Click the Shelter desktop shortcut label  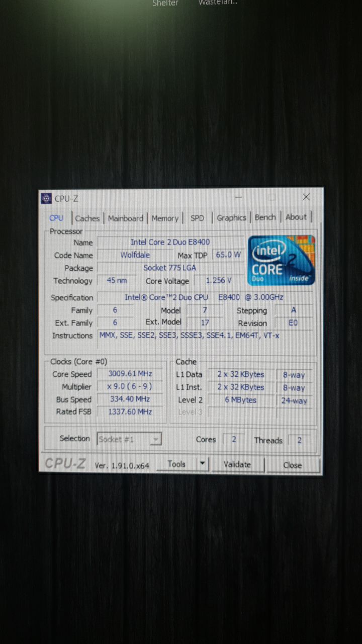[165, 3]
